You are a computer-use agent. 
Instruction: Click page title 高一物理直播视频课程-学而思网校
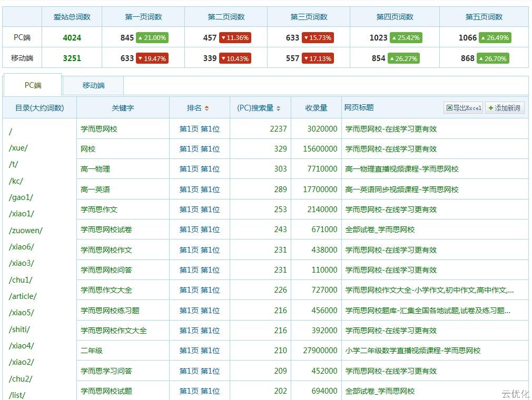click(x=402, y=169)
